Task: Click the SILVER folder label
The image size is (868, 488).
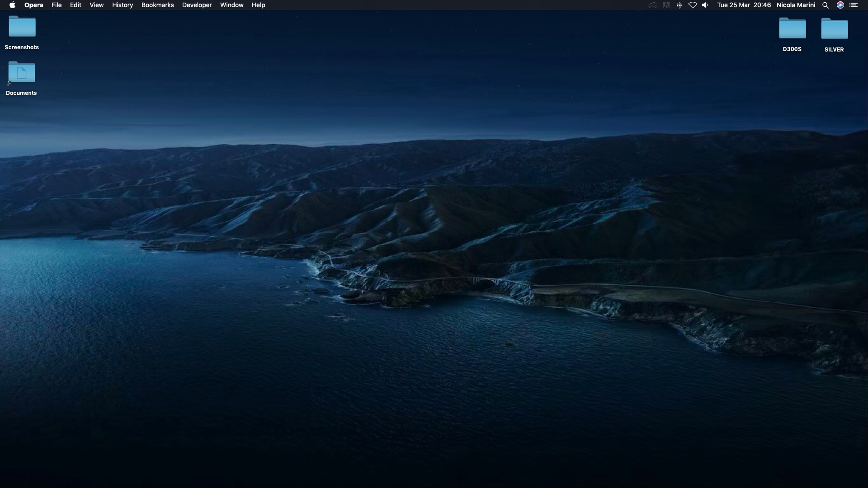Action: tap(834, 50)
